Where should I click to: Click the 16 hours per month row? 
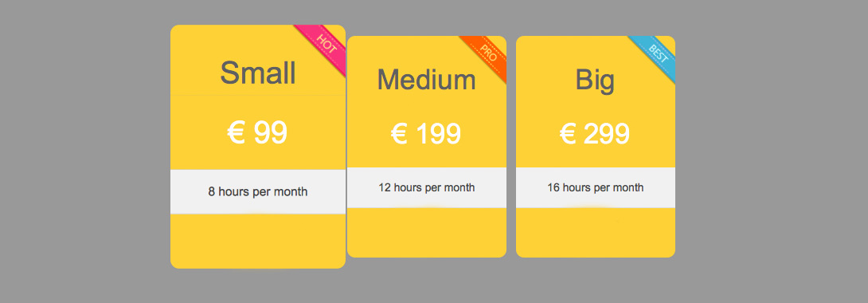tap(595, 187)
